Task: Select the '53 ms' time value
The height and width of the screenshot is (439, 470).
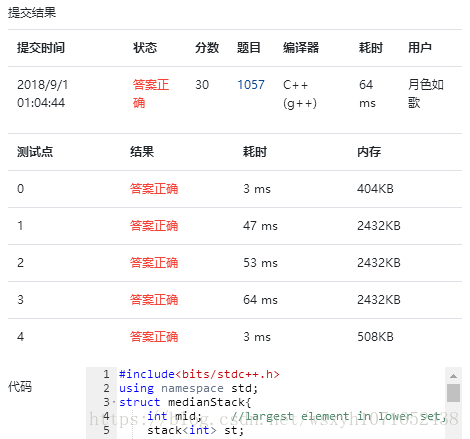Action: [260, 263]
